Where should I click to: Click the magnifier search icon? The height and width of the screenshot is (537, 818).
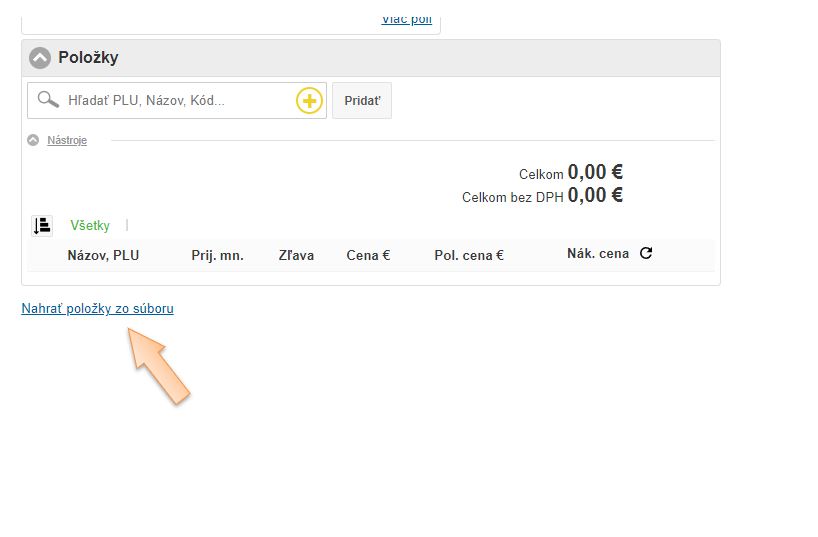(x=47, y=100)
